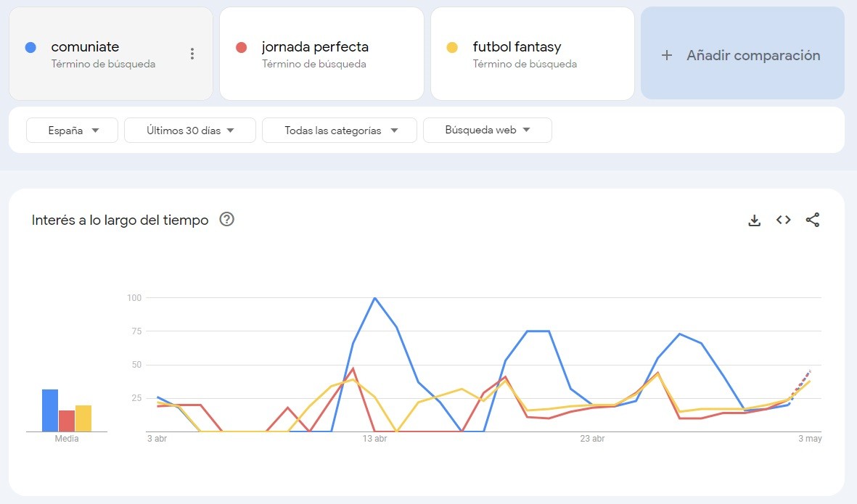Download the interest over time CSV

click(x=754, y=220)
